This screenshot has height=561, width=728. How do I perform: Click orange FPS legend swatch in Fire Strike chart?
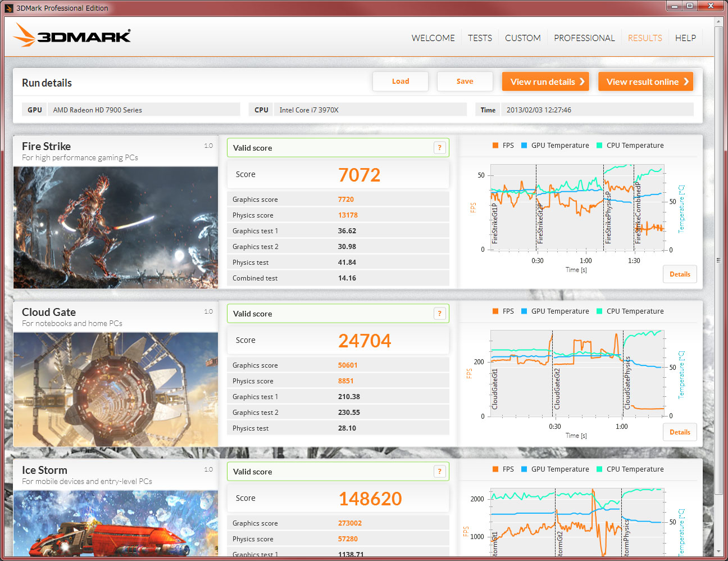[x=495, y=146]
